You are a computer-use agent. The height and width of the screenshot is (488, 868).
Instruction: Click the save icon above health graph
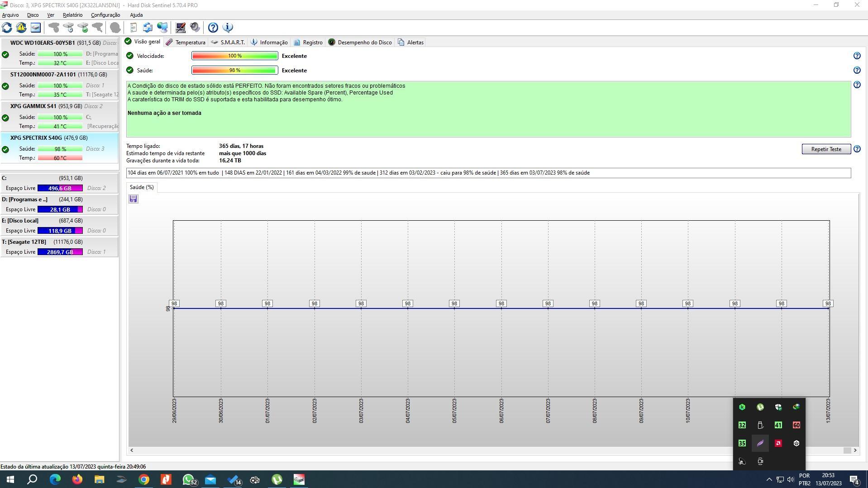[x=133, y=199]
